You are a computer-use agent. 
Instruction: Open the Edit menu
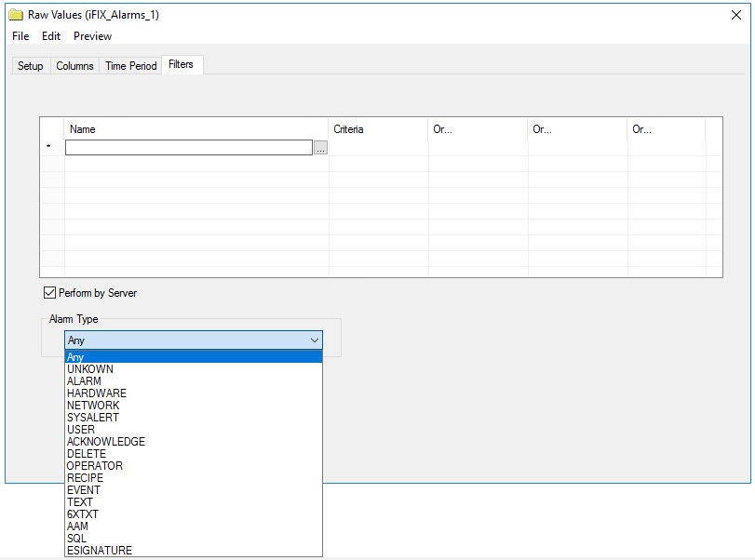51,36
